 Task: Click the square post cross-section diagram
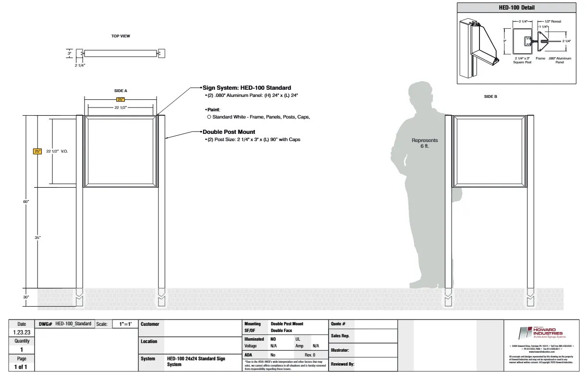click(522, 41)
